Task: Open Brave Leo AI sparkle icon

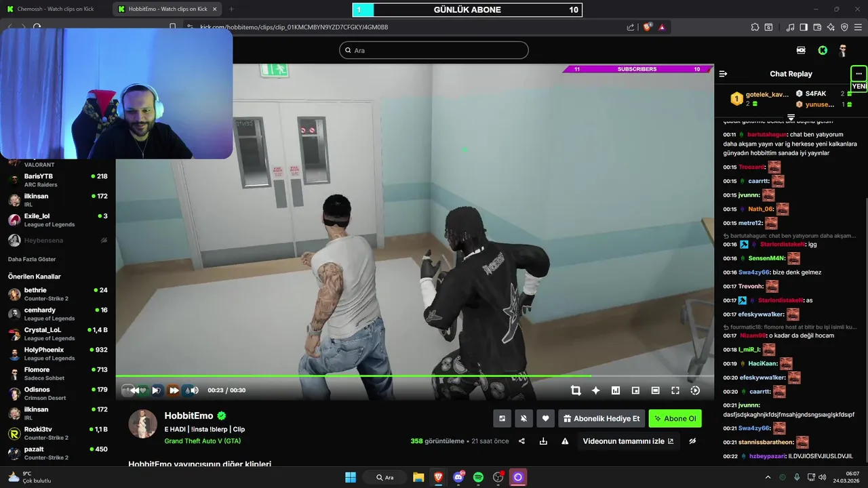Action: [x=831, y=27]
